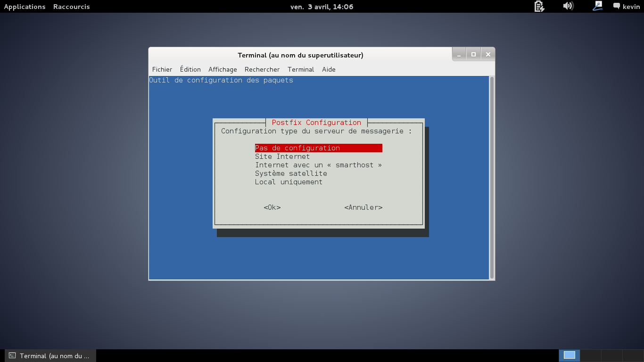Click terminal icon in bottom taskbar
This screenshot has width=644, height=362.
point(13,355)
